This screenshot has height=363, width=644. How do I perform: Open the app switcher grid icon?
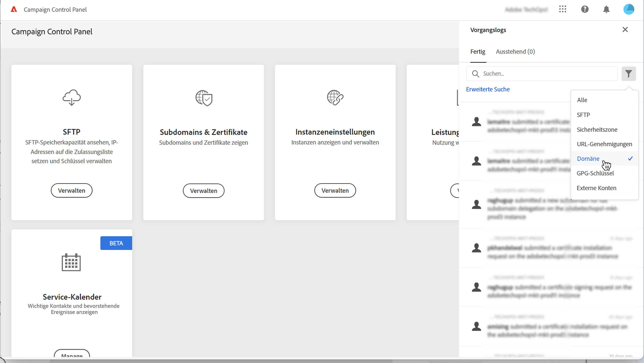coord(563,9)
